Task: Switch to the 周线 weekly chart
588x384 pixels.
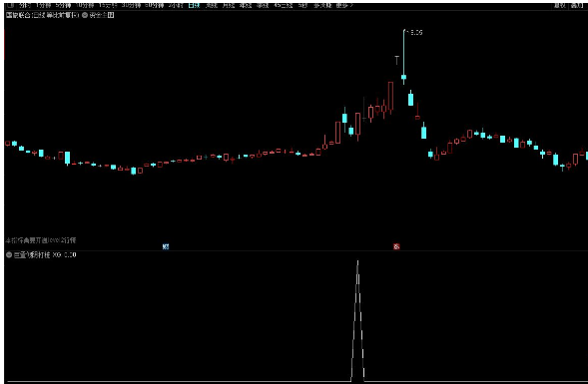Action: [212, 6]
